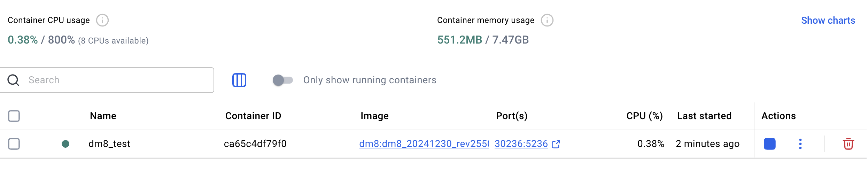Click the memory usage info icon

click(547, 21)
